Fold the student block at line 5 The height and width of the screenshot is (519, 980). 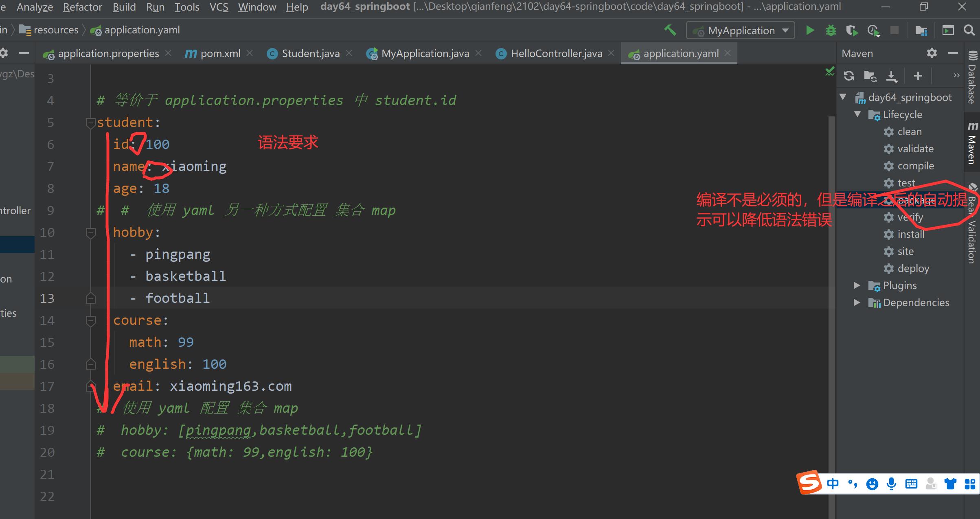click(x=90, y=123)
